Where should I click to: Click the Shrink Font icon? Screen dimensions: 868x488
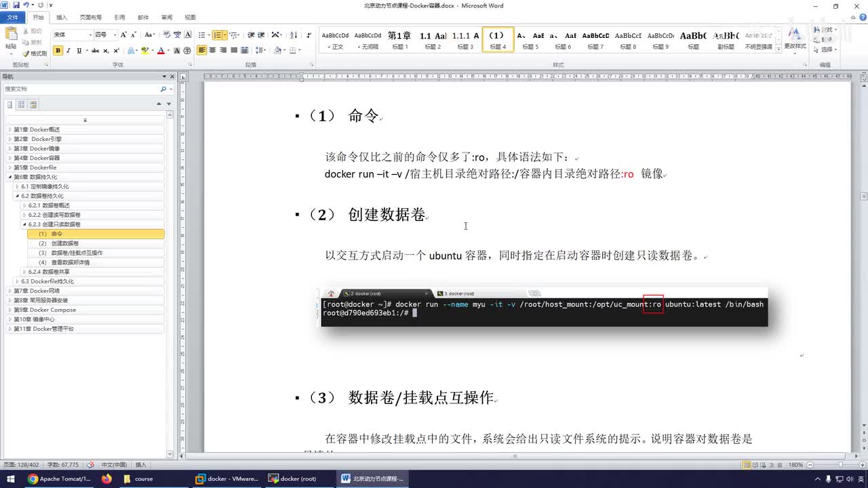click(x=134, y=35)
